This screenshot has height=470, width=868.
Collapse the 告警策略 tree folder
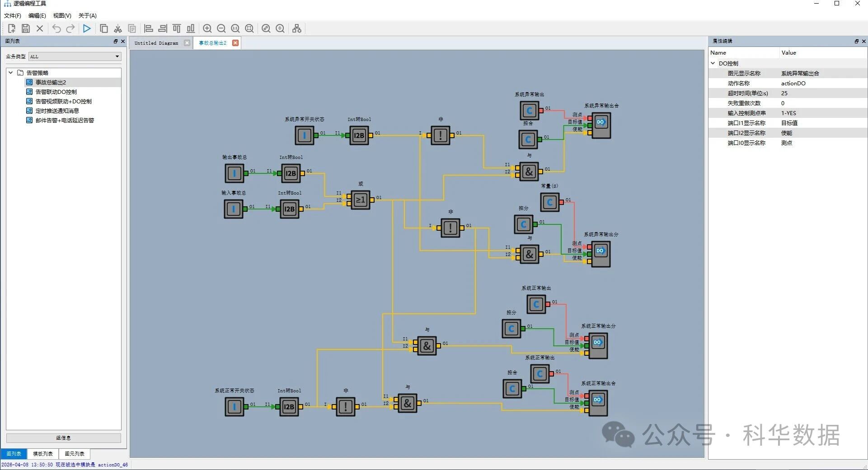(x=11, y=73)
